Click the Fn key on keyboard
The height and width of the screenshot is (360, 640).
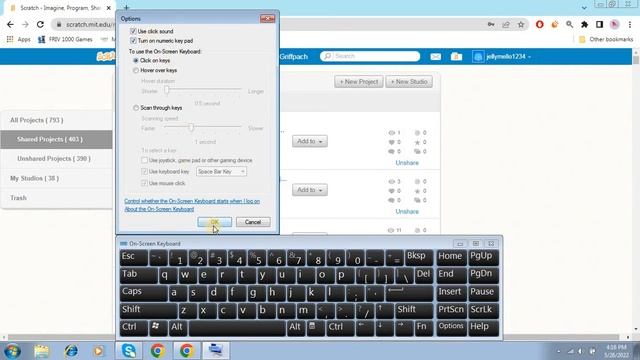point(423,328)
